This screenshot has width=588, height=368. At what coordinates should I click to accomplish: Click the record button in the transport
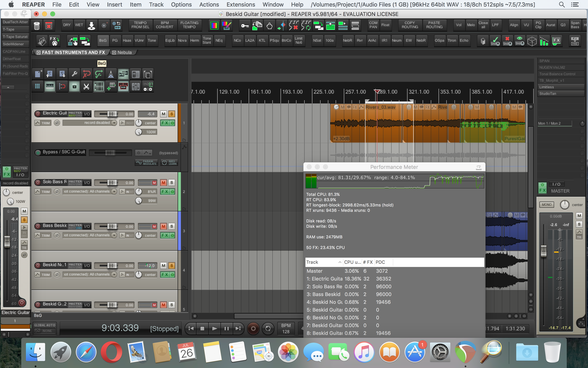(x=253, y=329)
